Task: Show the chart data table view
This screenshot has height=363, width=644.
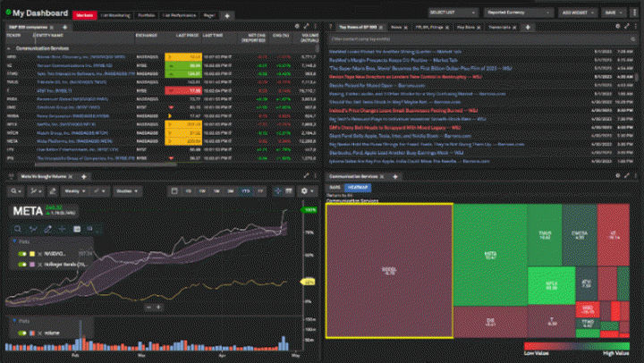Action: click(x=289, y=191)
